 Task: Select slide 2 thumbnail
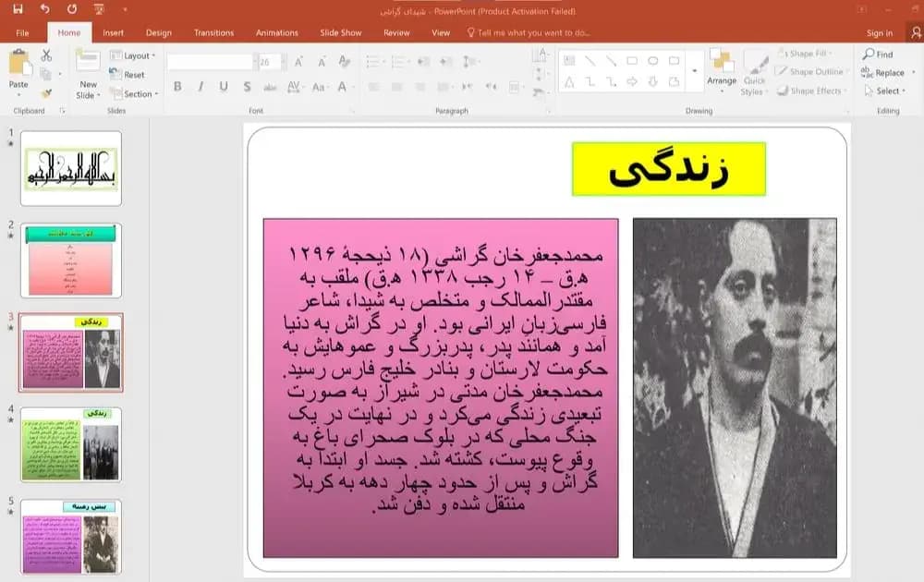[x=71, y=261]
